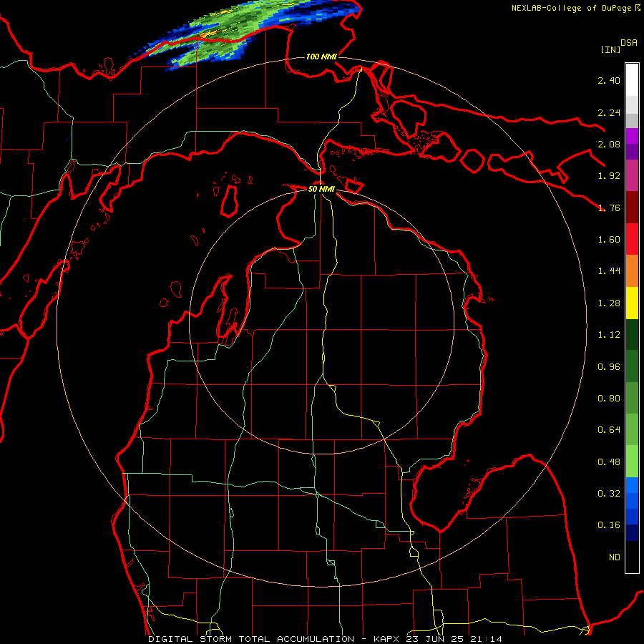644x644 pixels.
Task: Click the 0.64 legend value
Action: 609,430
